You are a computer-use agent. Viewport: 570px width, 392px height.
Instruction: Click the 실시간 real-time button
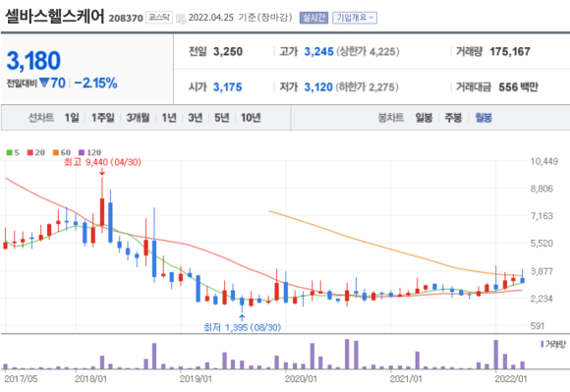(x=313, y=18)
